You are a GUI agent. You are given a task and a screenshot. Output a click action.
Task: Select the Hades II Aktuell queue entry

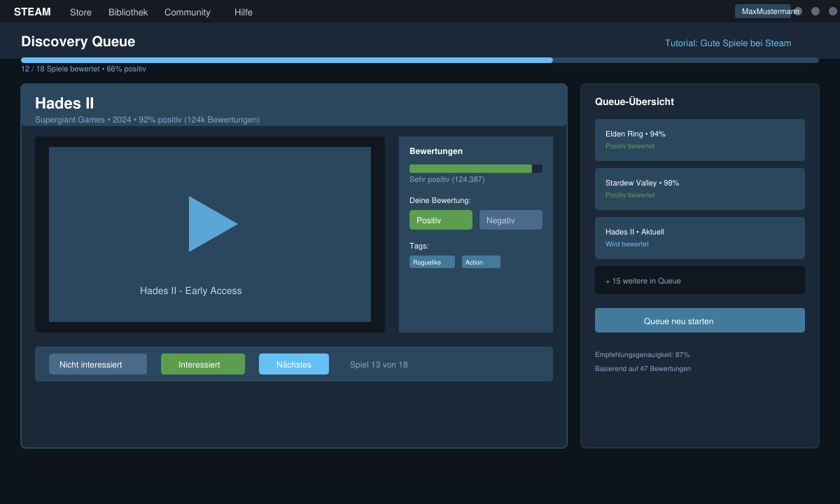click(700, 238)
